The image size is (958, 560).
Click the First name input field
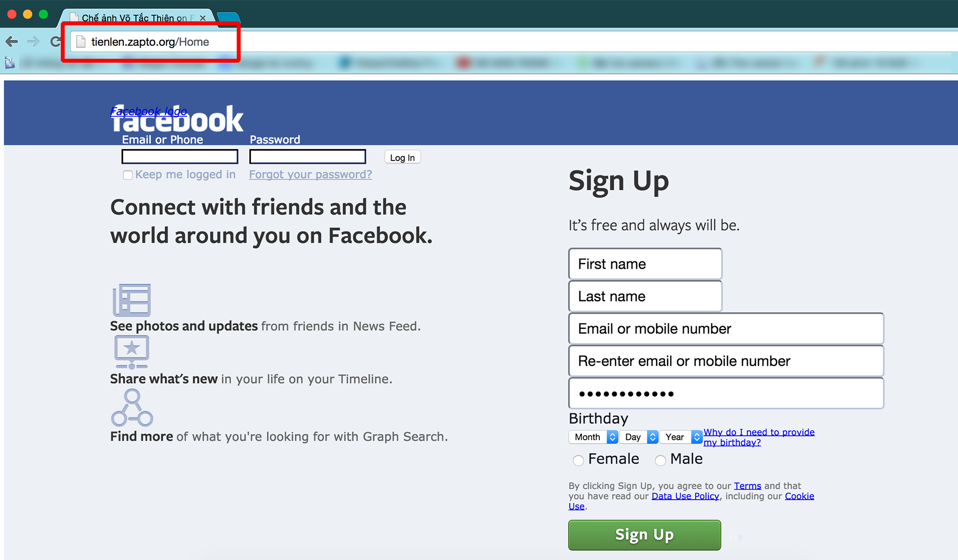coord(645,264)
